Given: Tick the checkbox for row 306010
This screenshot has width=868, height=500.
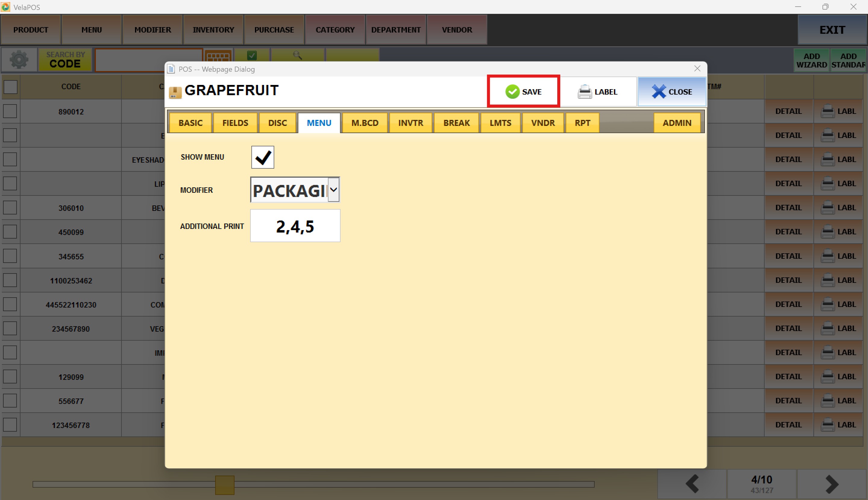Looking at the screenshot, I should 10,208.
